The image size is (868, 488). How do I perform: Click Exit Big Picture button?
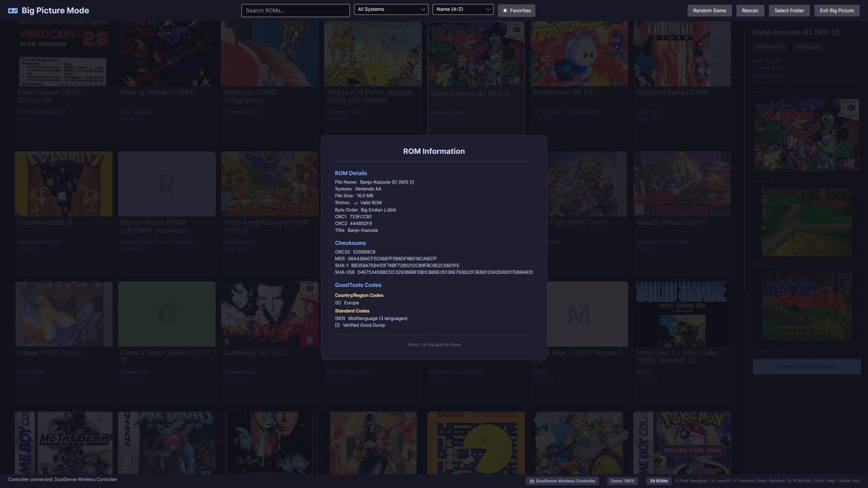pos(837,10)
